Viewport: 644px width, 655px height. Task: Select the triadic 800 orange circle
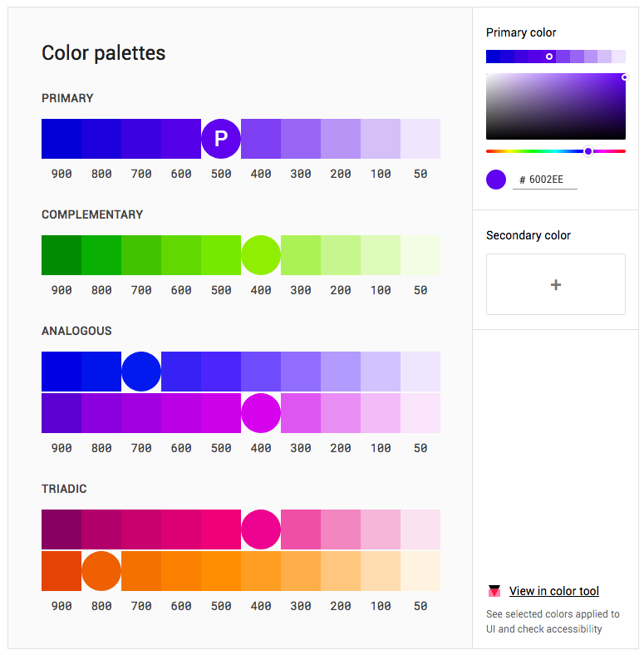click(101, 571)
